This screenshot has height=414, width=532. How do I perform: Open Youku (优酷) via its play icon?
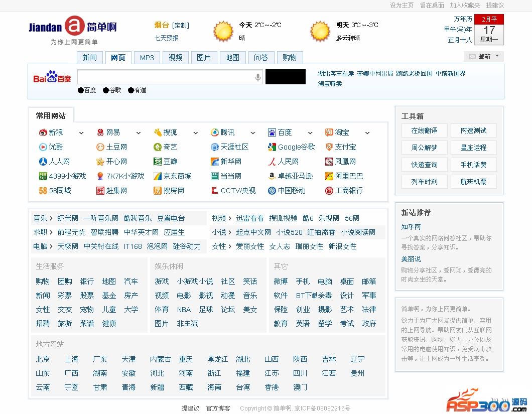(x=43, y=147)
